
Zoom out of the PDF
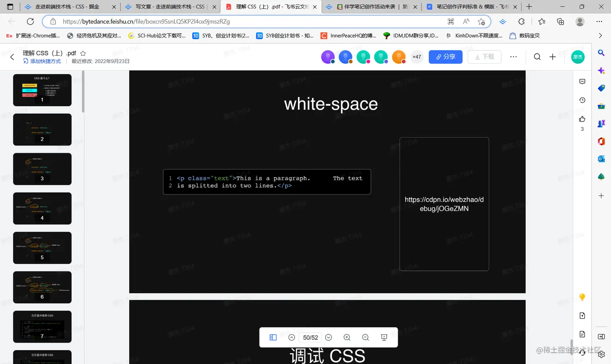coord(365,337)
